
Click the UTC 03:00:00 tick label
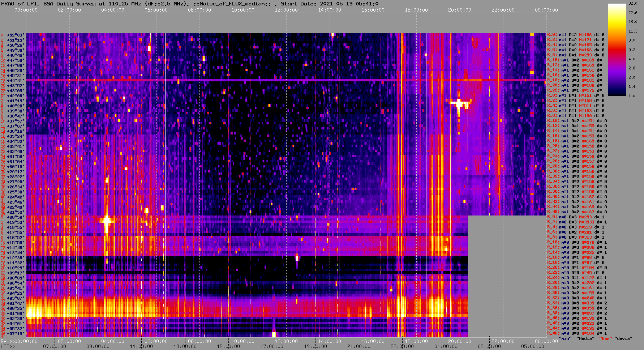click(x=489, y=347)
